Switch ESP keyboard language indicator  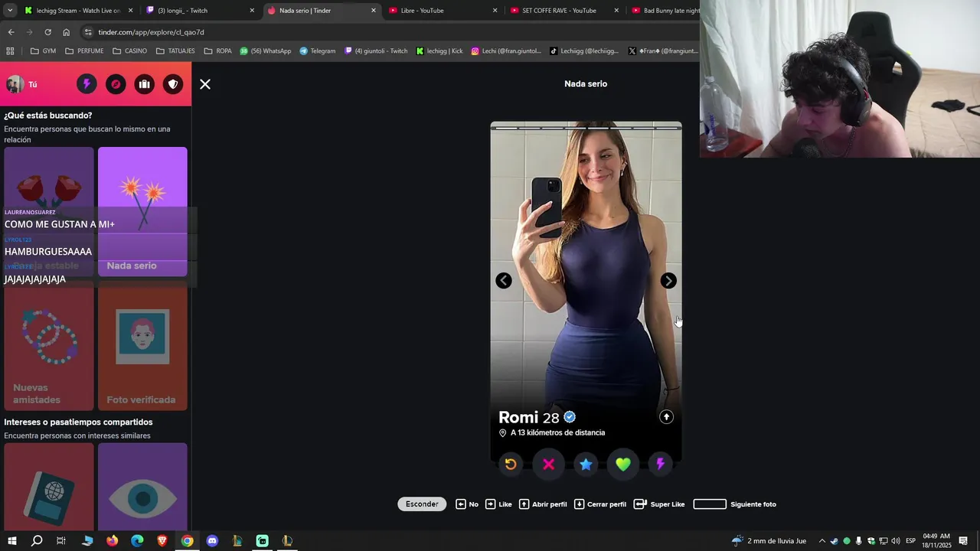pos(910,541)
